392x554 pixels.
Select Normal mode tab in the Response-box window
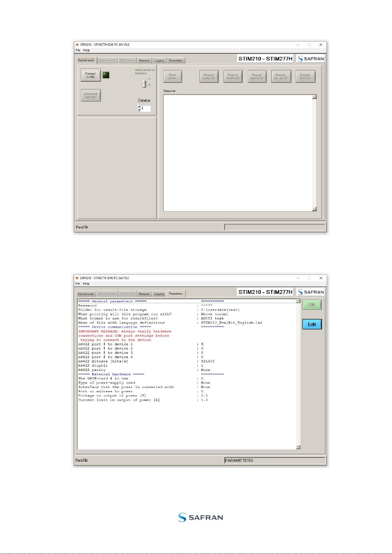tap(86, 60)
